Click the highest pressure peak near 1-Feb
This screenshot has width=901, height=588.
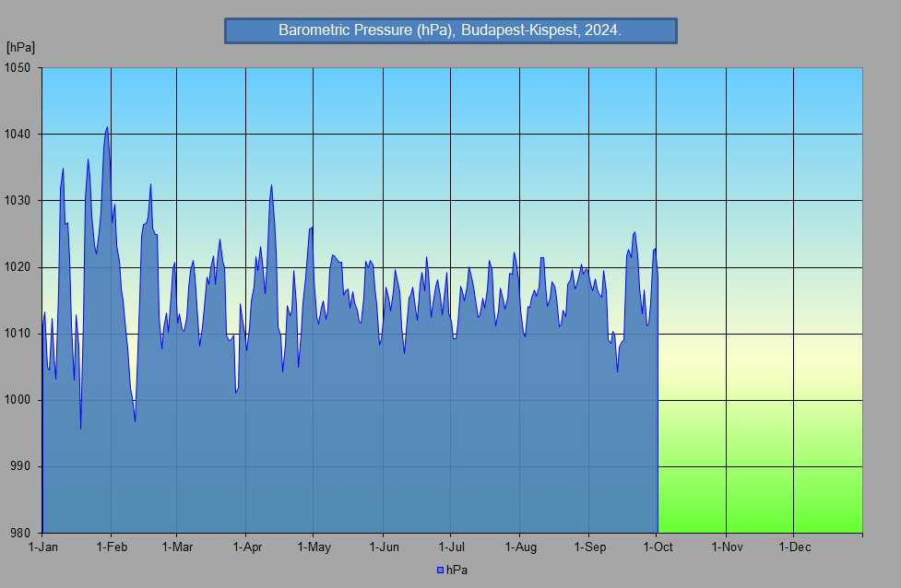pyautogui.click(x=108, y=128)
